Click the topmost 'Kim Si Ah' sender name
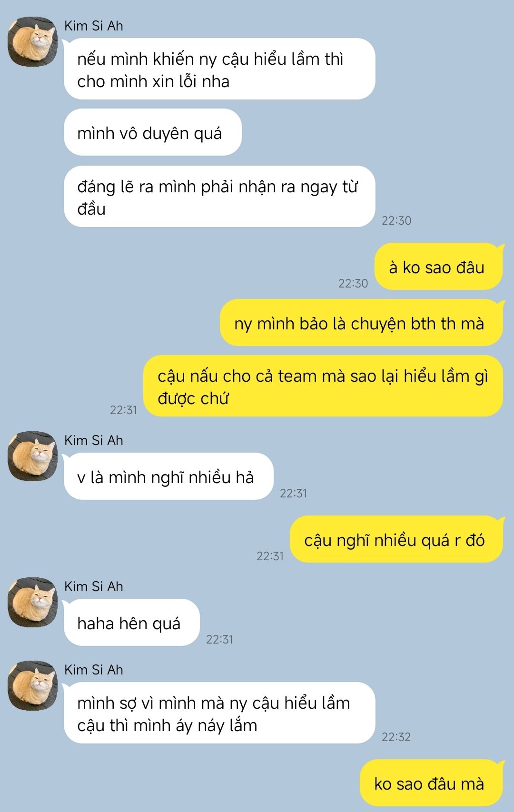This screenshot has height=812, width=514. point(94,26)
